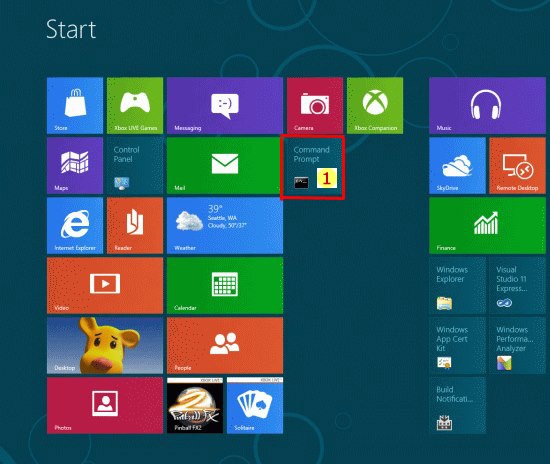Open the Camera app tile
Screen dimensions: 550x464
pyautogui.click(x=315, y=106)
